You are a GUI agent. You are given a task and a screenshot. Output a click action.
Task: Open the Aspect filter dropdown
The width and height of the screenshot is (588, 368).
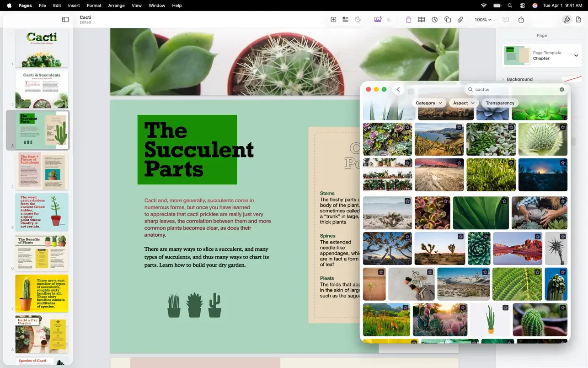point(463,103)
